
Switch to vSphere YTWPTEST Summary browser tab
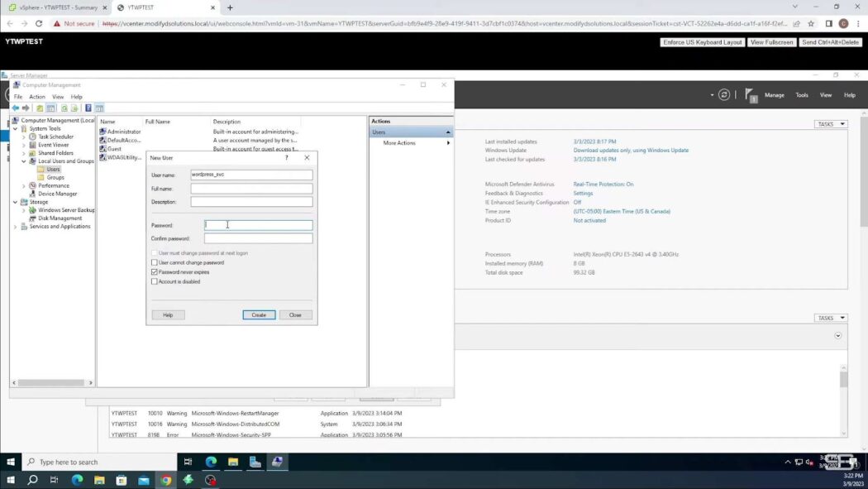pos(58,7)
